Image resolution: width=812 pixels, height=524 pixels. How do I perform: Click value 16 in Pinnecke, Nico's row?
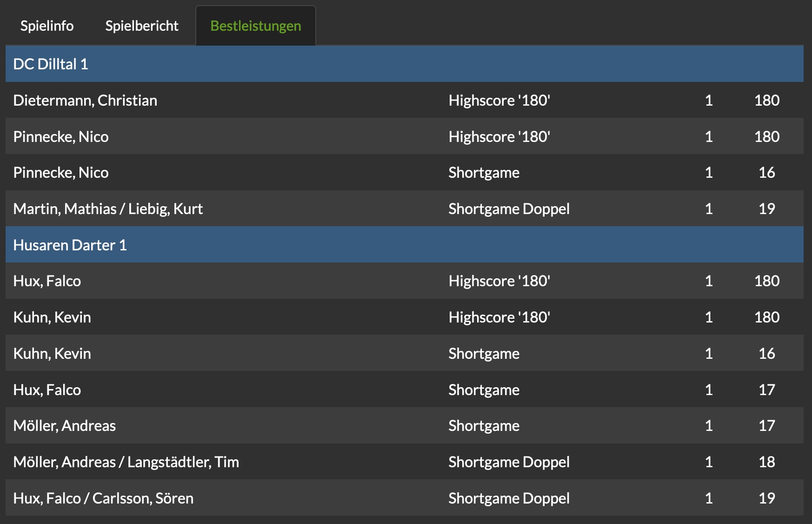(767, 173)
